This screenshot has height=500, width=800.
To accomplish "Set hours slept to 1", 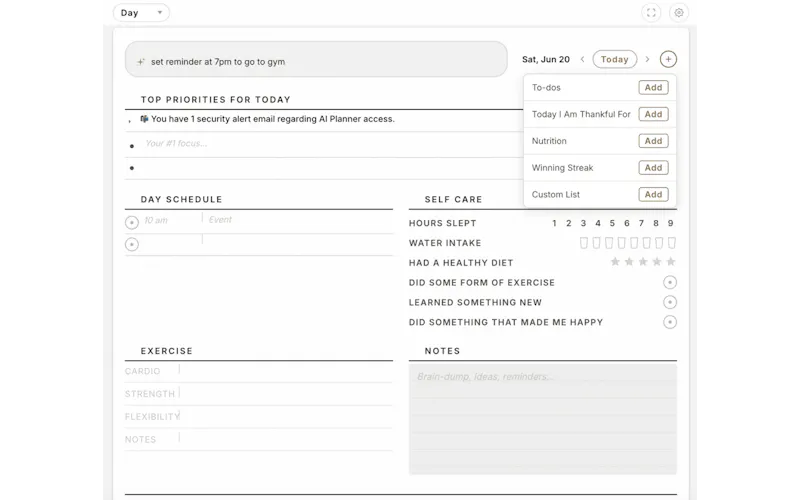I will point(554,223).
